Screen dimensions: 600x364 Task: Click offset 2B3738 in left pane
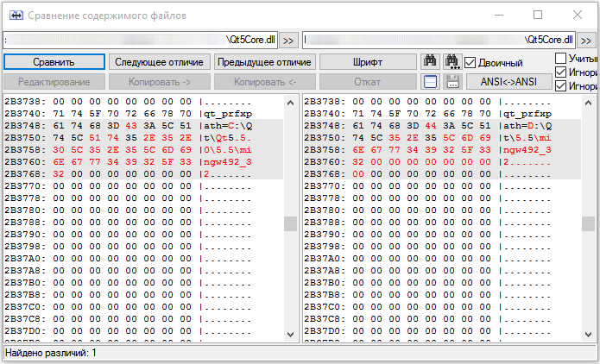[25, 101]
